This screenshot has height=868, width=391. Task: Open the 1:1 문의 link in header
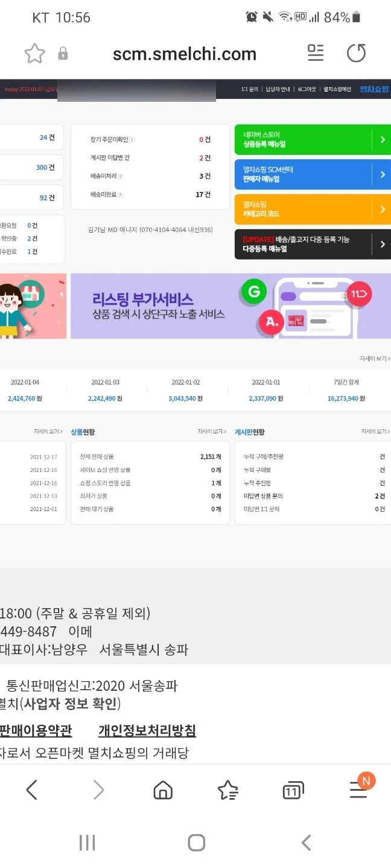point(249,89)
